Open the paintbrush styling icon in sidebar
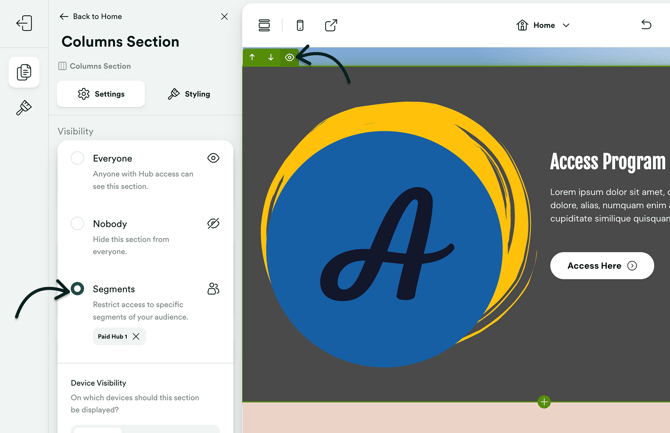670x433 pixels. tap(24, 108)
